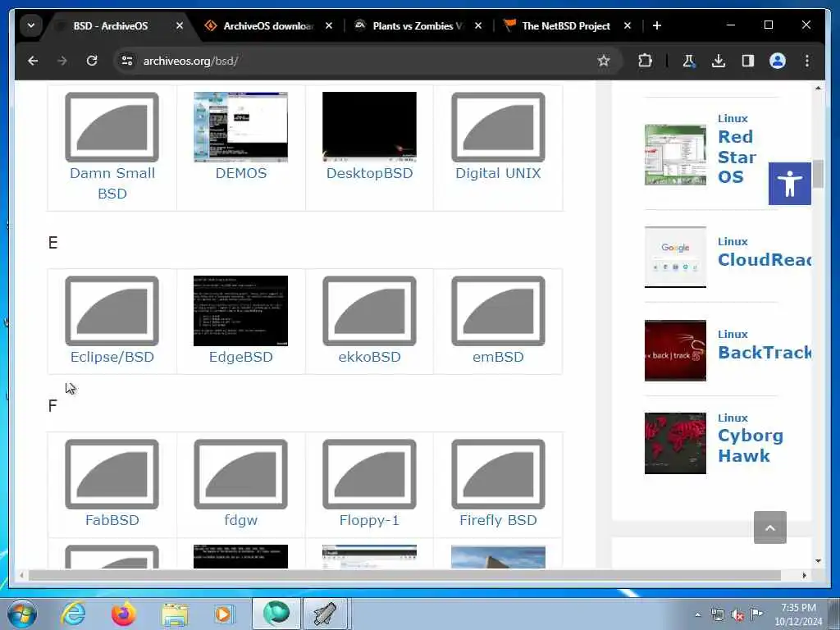Open the DesktopBSD link
The height and width of the screenshot is (630, 840).
(370, 173)
